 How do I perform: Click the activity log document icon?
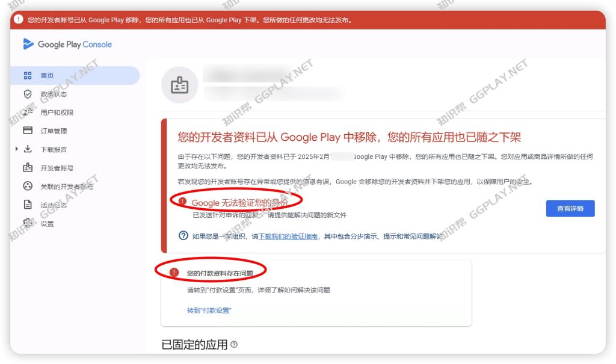click(x=28, y=205)
